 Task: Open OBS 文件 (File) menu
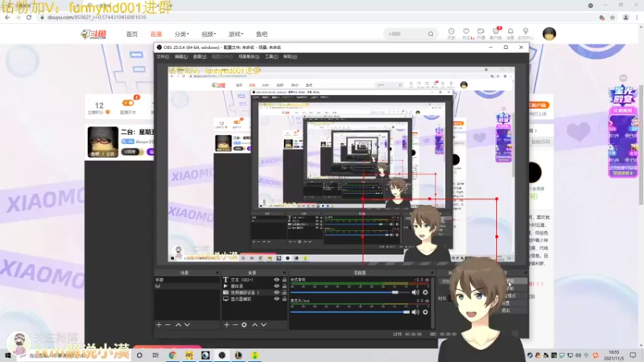click(x=163, y=56)
